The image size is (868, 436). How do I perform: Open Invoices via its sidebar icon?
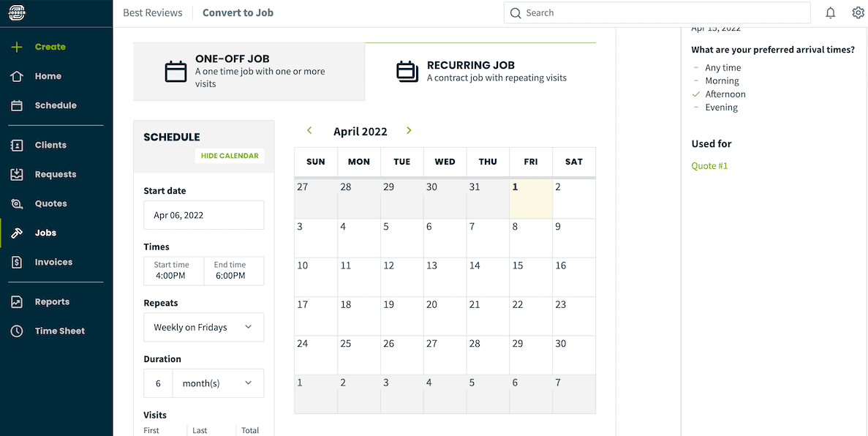(x=17, y=261)
